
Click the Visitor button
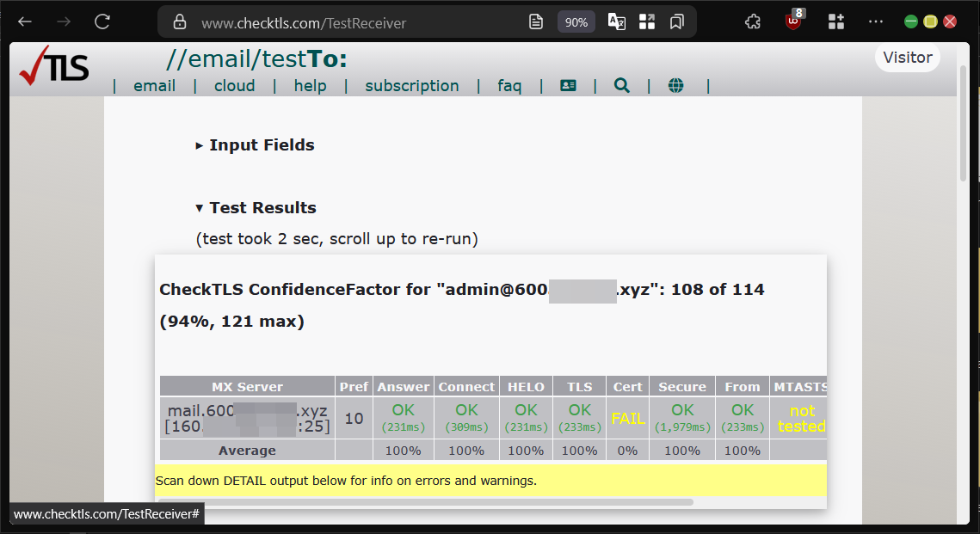pyautogui.click(x=907, y=58)
